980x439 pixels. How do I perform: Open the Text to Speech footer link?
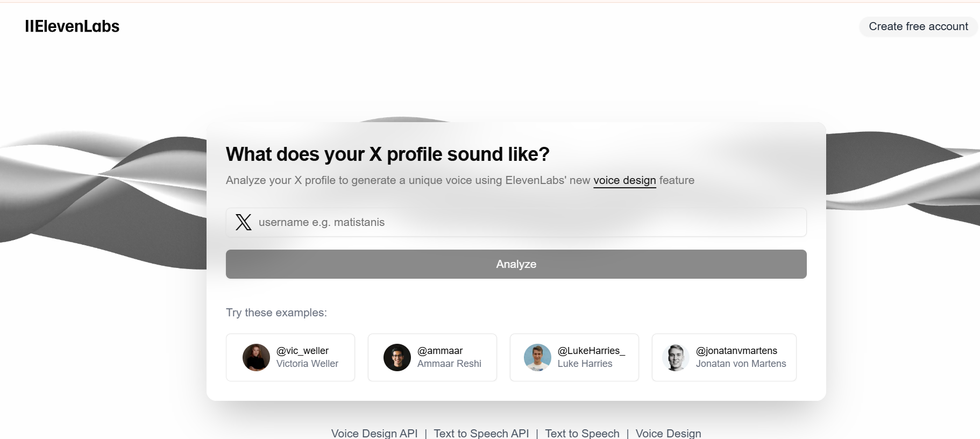tap(582, 433)
